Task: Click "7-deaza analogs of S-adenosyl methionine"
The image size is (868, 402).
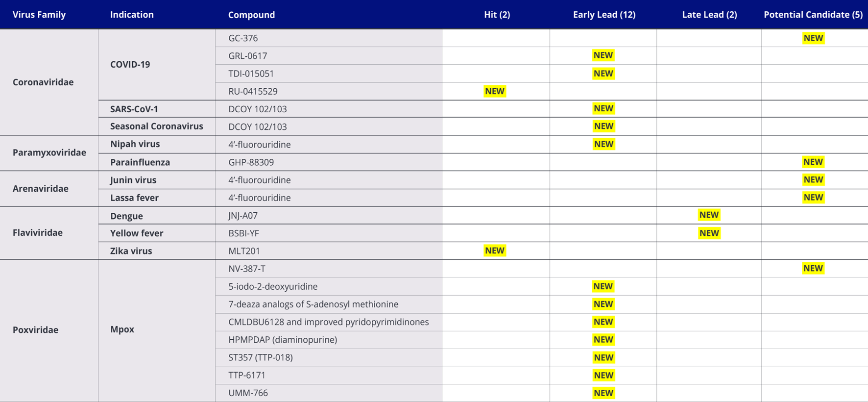Action: pyautogui.click(x=313, y=304)
